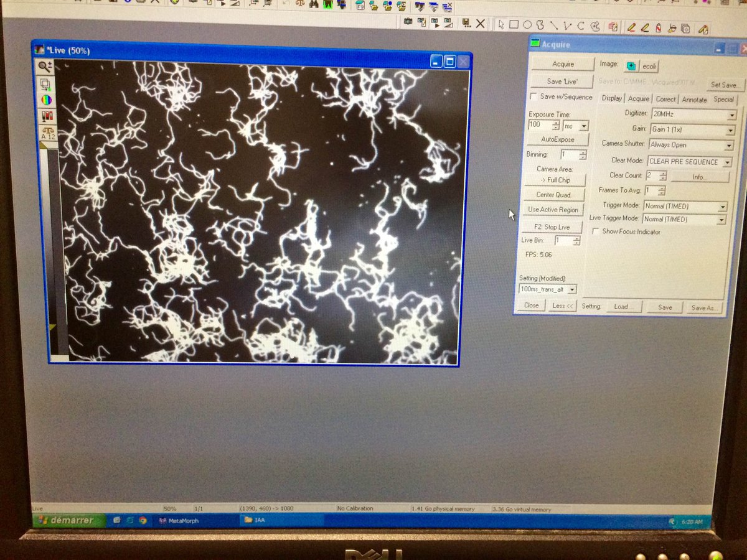
Task: Switch to the Acquire tab
Action: coord(639,99)
